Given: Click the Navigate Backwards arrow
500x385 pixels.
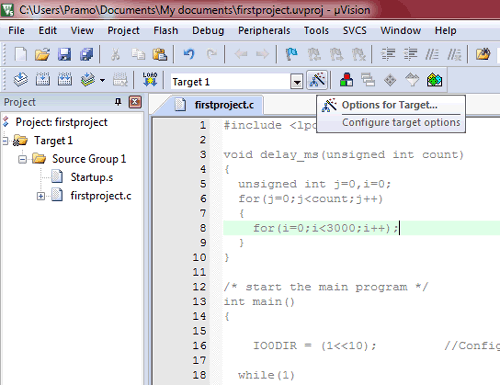Looking at the screenshot, I should click(x=241, y=54).
